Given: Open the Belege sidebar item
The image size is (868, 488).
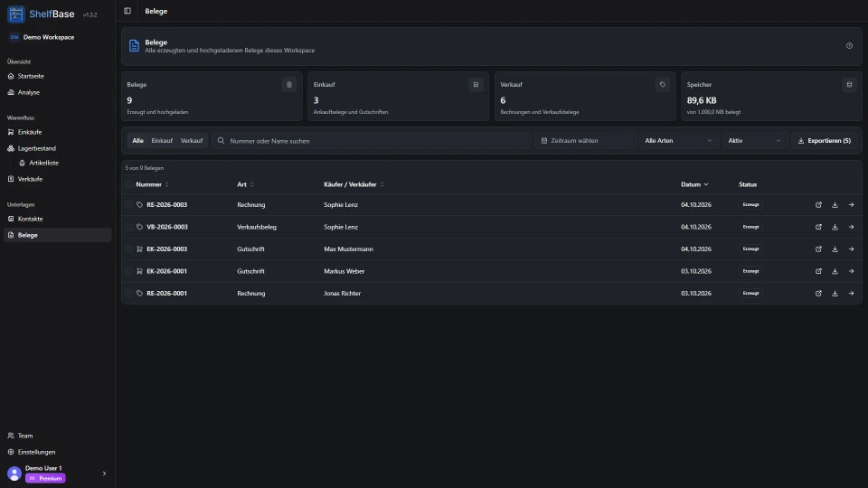Looking at the screenshot, I should (57, 235).
